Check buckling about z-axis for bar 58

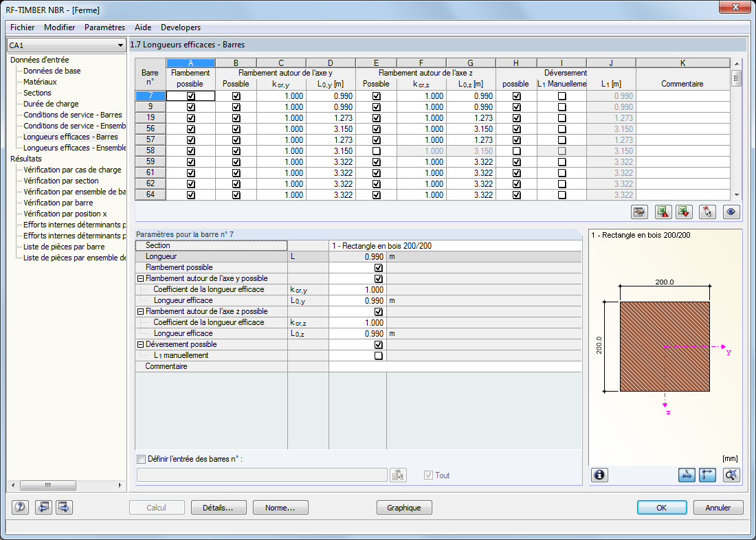coord(376,151)
